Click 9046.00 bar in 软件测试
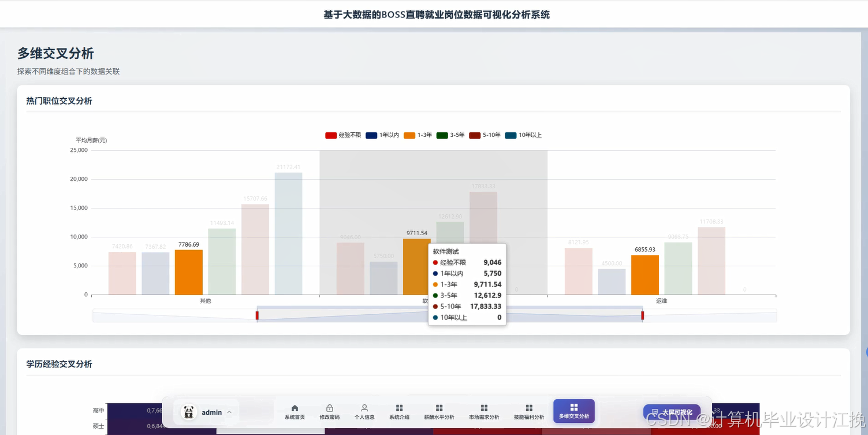This screenshot has height=435, width=868. click(351, 269)
